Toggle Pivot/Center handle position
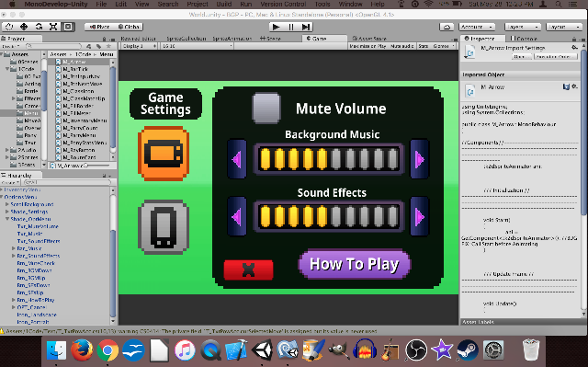 click(99, 27)
